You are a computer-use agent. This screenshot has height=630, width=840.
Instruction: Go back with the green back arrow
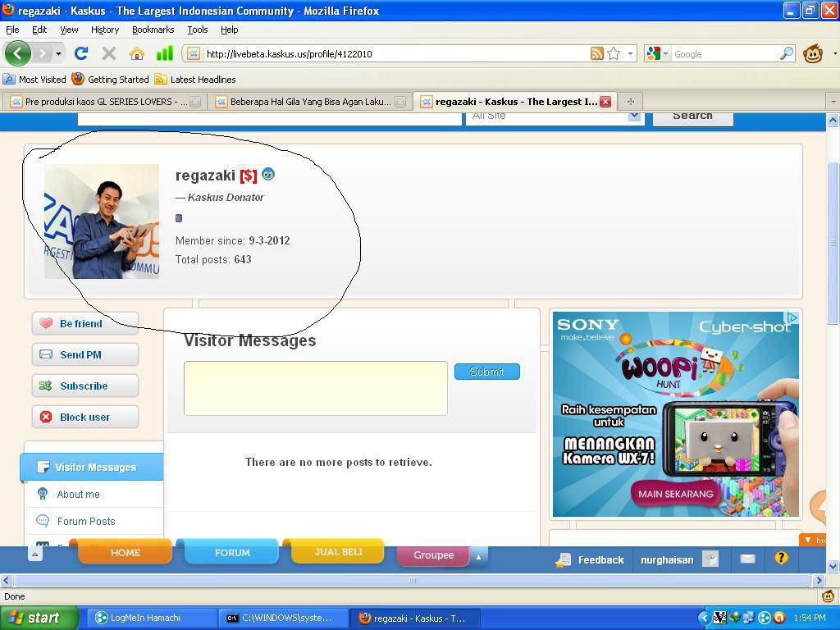18,53
